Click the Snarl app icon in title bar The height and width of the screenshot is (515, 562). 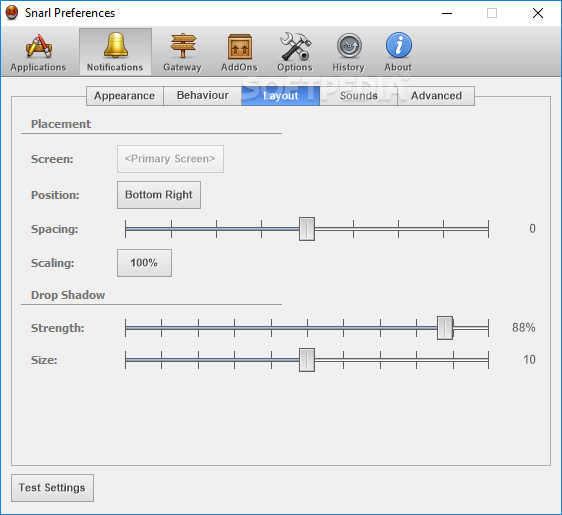pyautogui.click(x=12, y=13)
